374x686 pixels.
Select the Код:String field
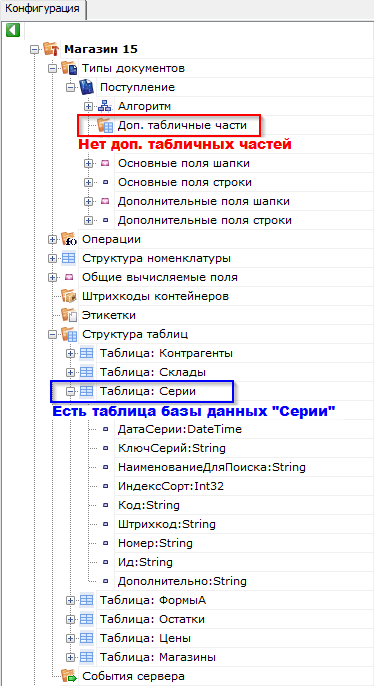click(x=149, y=505)
